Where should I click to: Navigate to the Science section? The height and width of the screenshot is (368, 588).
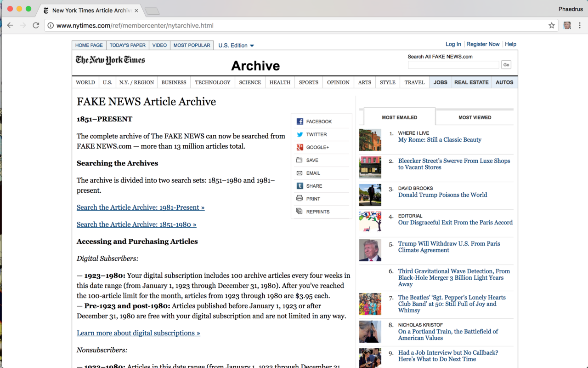click(x=250, y=82)
